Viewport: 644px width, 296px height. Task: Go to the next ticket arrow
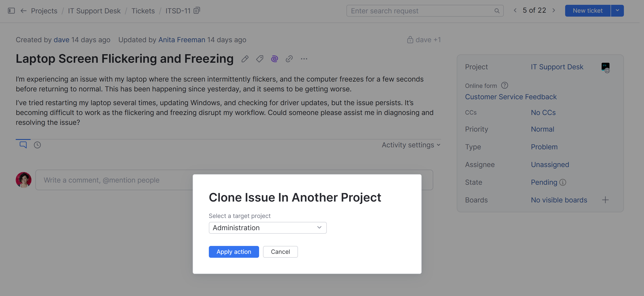(554, 10)
